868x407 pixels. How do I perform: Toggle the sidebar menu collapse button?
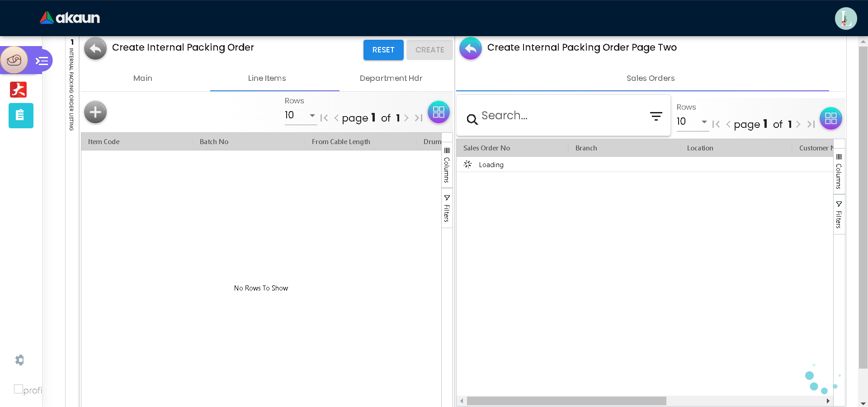(42, 61)
